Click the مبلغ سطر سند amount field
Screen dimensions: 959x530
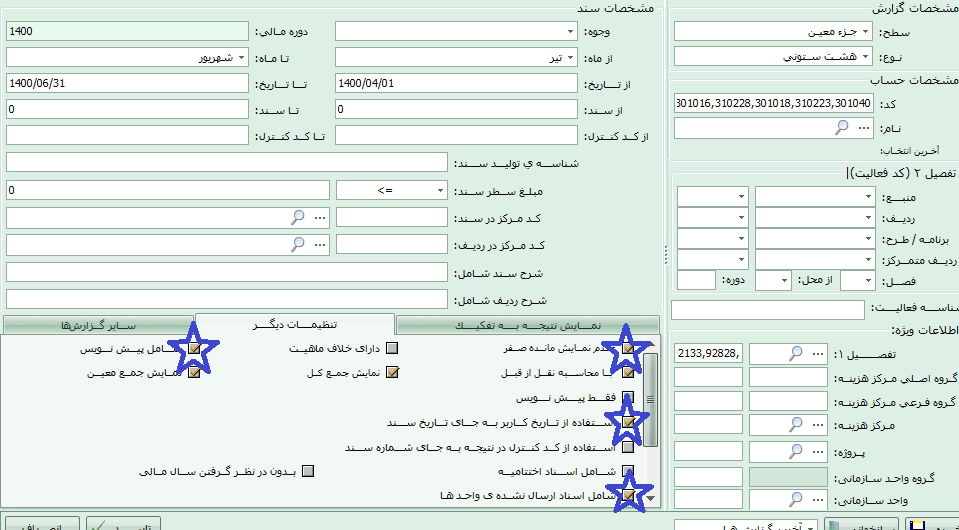tap(168, 190)
